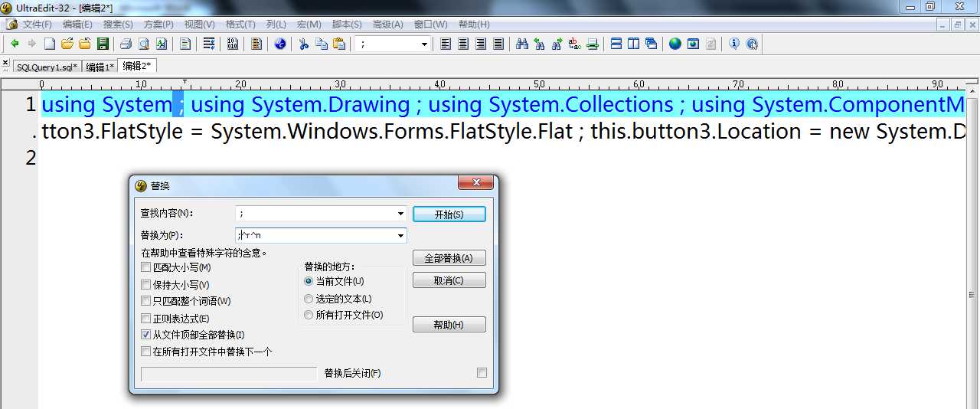The width and height of the screenshot is (980, 409).
Task: Go back with the green left arrow
Action: 14,44
